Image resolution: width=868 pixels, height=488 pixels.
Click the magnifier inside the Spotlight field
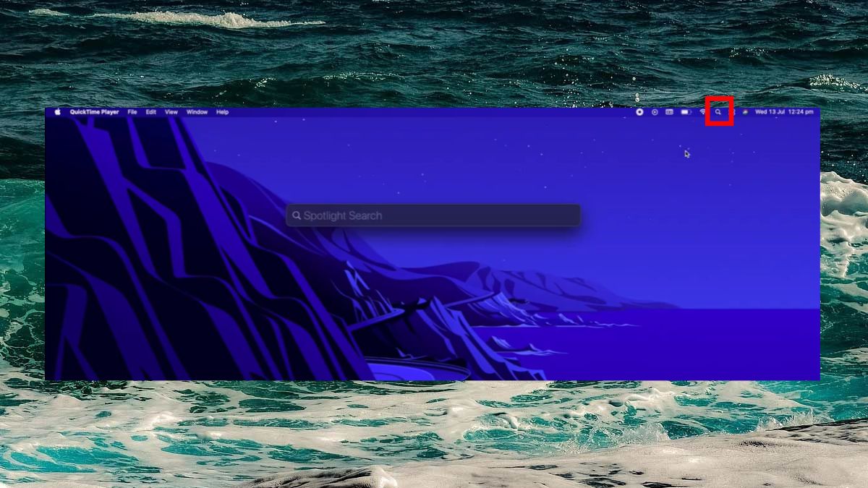click(x=297, y=215)
